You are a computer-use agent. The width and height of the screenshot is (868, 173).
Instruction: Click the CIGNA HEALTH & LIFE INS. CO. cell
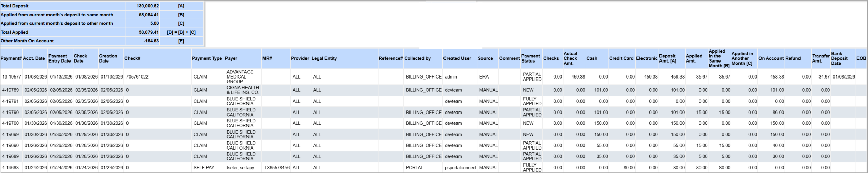(x=242, y=90)
